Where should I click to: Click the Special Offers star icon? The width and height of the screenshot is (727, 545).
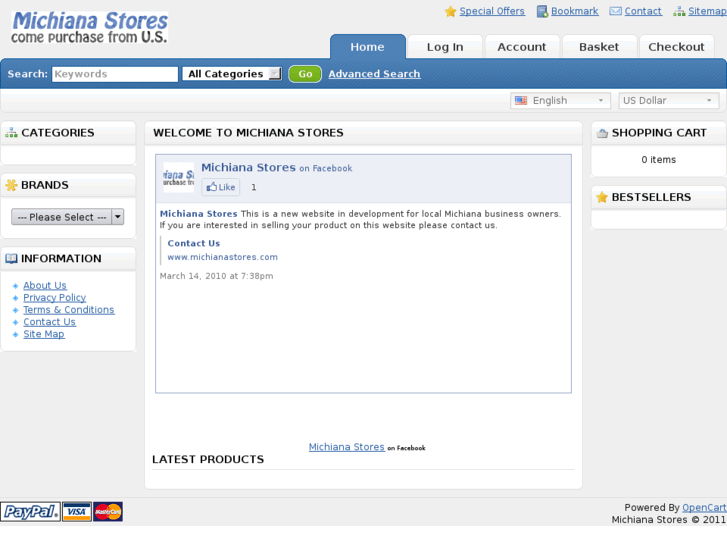450,11
